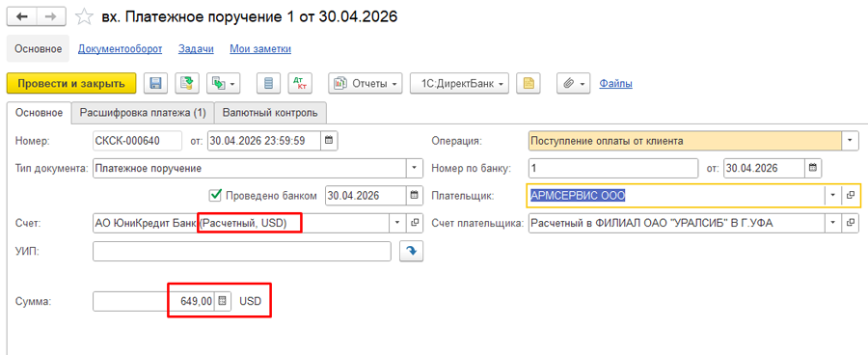This screenshot has width=868, height=355.
Task: Open Мои заметки link
Action: click(x=260, y=49)
